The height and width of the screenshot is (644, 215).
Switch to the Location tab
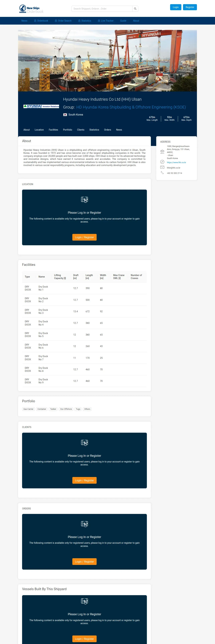(x=39, y=130)
